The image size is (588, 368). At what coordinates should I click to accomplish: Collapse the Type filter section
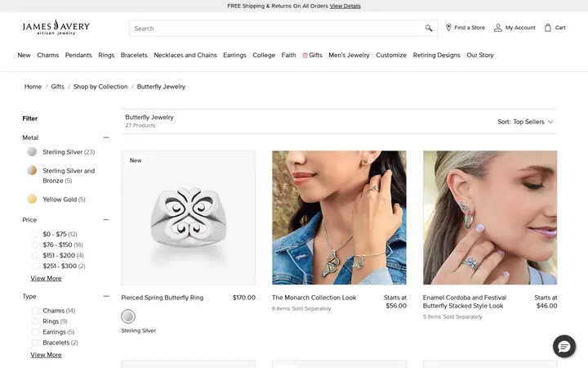pyautogui.click(x=106, y=296)
